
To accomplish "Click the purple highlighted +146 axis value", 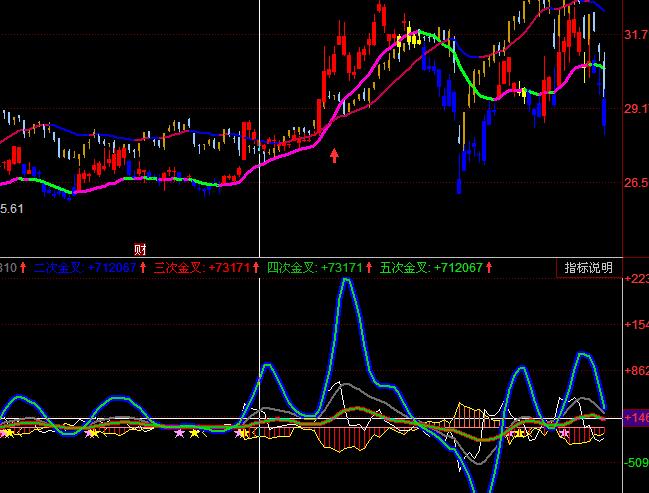I will [x=635, y=416].
